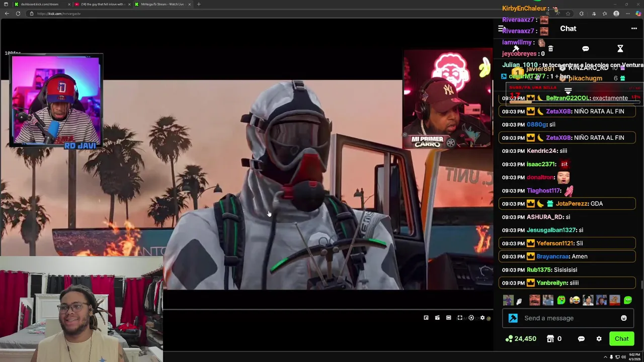
Task: Click the 0880g username in the chat
Action: (x=536, y=124)
